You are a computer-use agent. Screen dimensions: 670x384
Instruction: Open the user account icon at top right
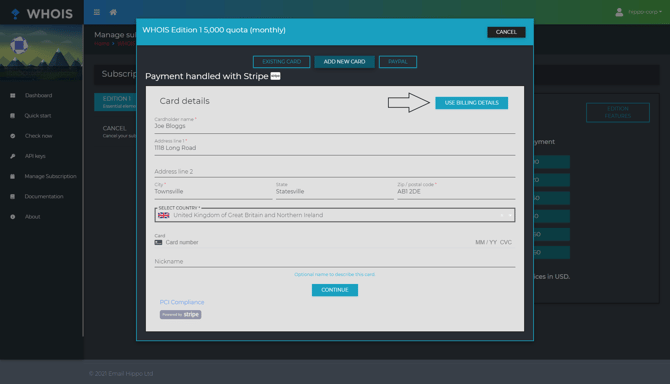click(619, 12)
